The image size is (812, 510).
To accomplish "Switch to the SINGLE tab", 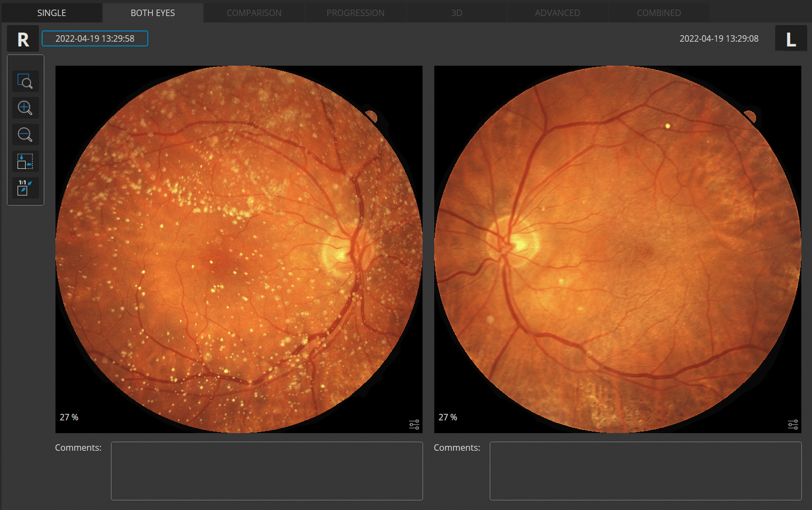I will [52, 13].
